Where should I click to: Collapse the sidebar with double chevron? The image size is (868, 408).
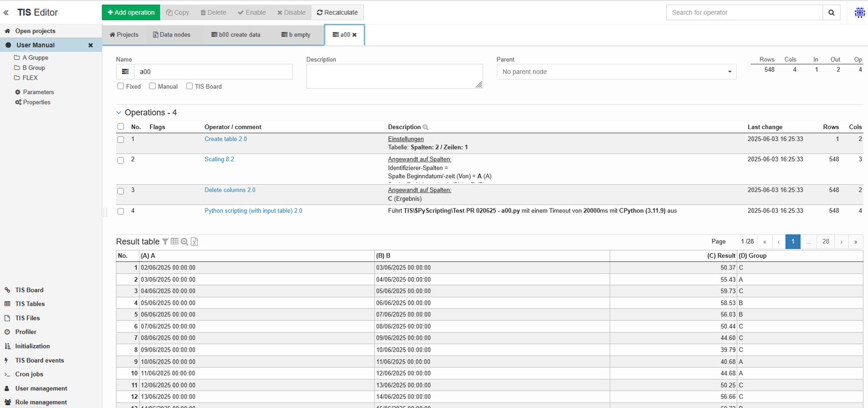coord(6,13)
